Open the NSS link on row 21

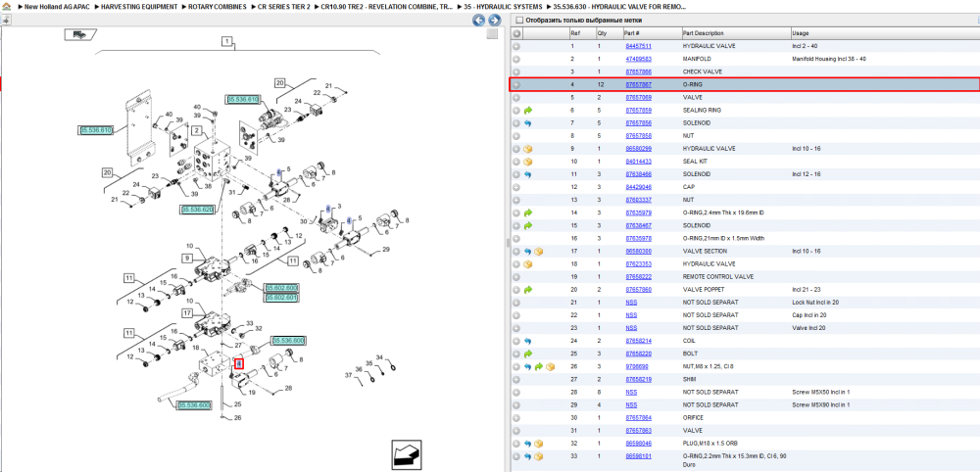click(x=631, y=303)
